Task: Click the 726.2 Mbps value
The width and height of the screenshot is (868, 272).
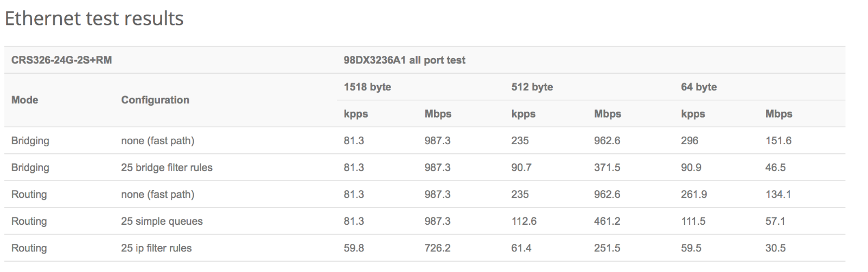Action: click(437, 248)
